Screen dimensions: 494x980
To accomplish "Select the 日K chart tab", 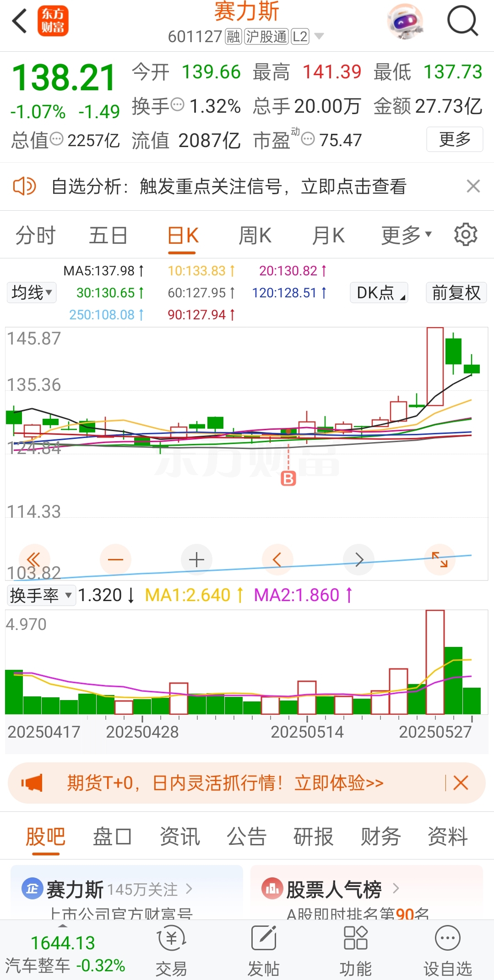I will coord(183,235).
